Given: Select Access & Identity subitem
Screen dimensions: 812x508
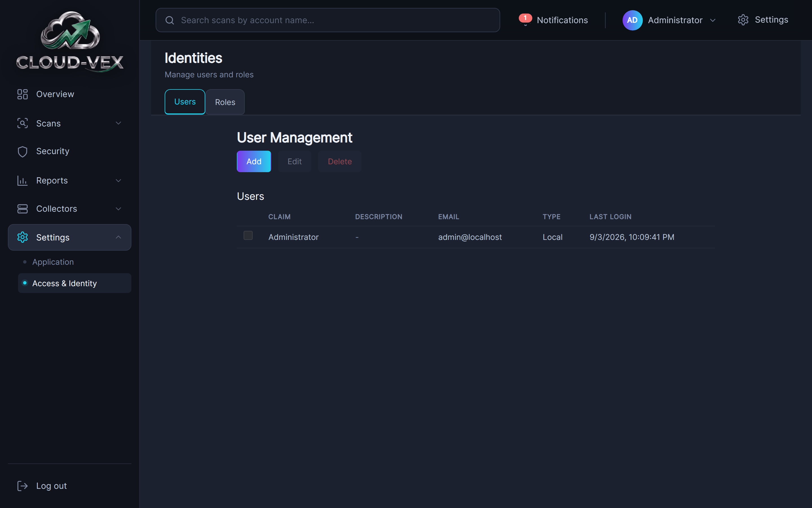Looking at the screenshot, I should 74,283.
